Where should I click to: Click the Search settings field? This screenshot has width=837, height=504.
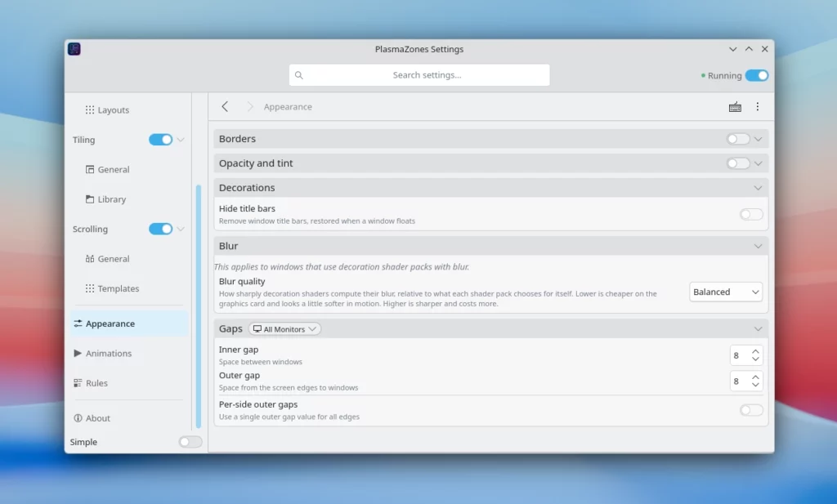[x=419, y=75]
